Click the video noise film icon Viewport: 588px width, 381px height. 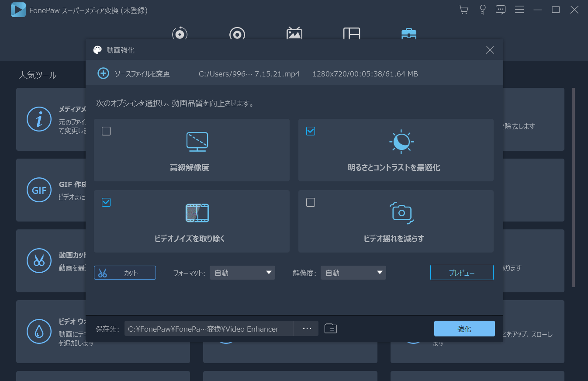pyautogui.click(x=197, y=213)
